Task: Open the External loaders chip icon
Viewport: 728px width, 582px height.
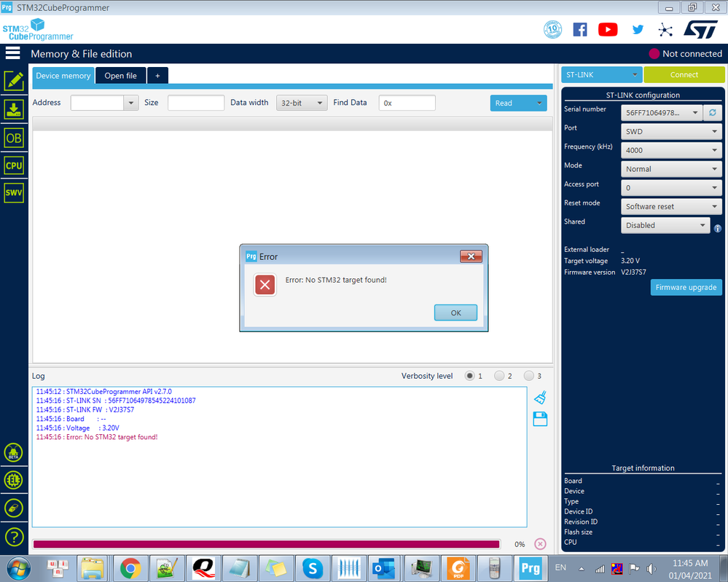Action: point(13,480)
